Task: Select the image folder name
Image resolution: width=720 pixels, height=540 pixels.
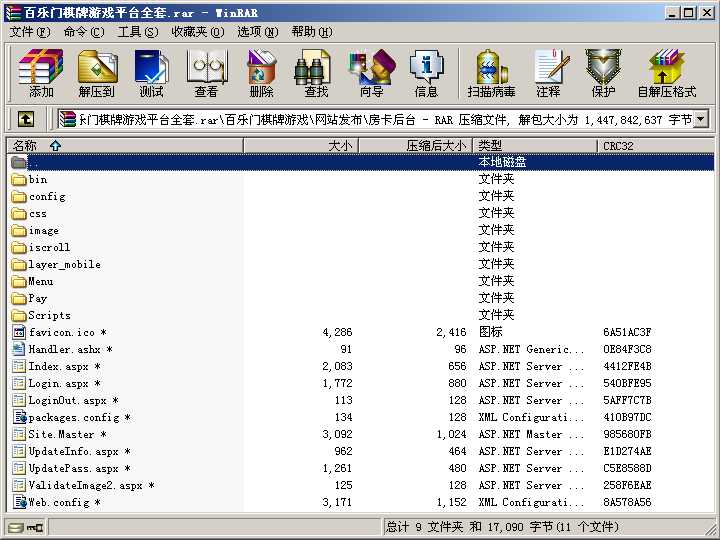Action: pyautogui.click(x=44, y=231)
